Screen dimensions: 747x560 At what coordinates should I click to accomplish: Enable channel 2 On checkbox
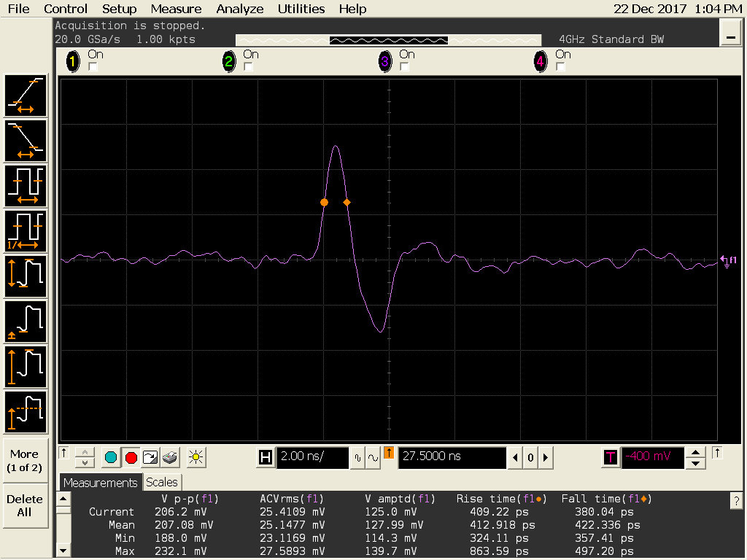pos(248,66)
